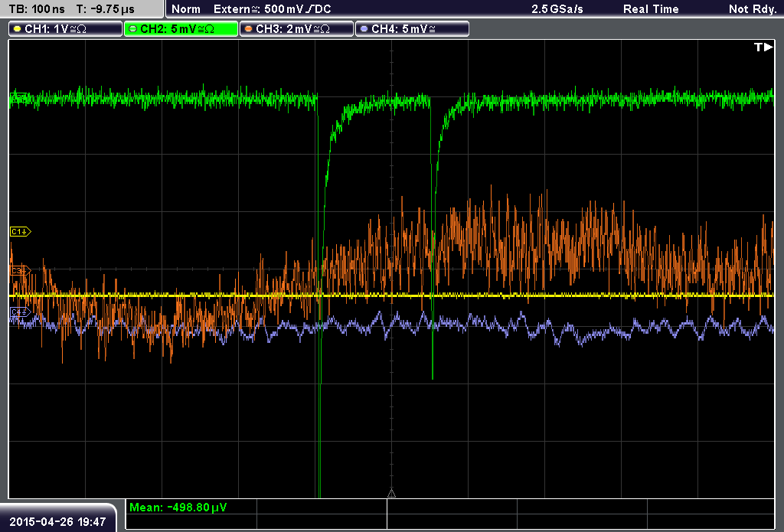This screenshot has height=532, width=784.
Task: Click the trigger time triangle at bottom center
Action: (x=391, y=494)
